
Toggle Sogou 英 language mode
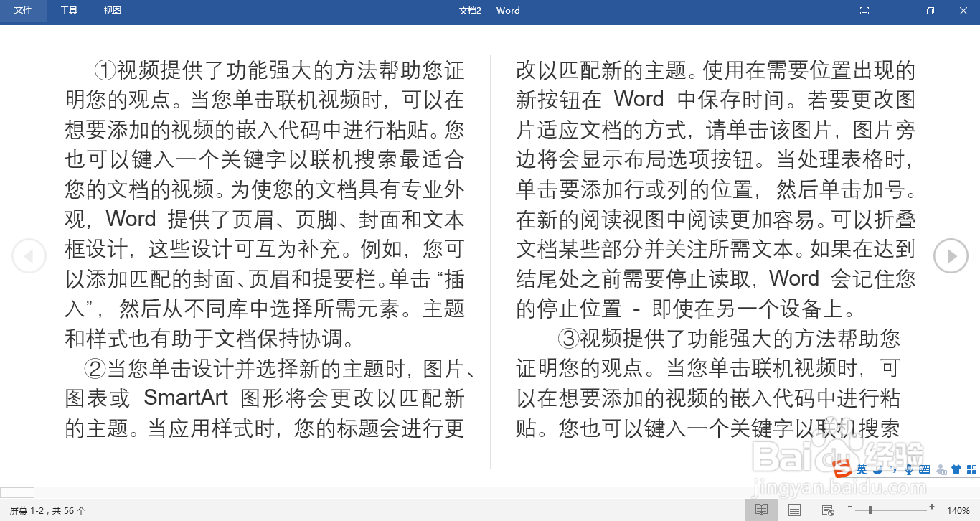pos(862,469)
